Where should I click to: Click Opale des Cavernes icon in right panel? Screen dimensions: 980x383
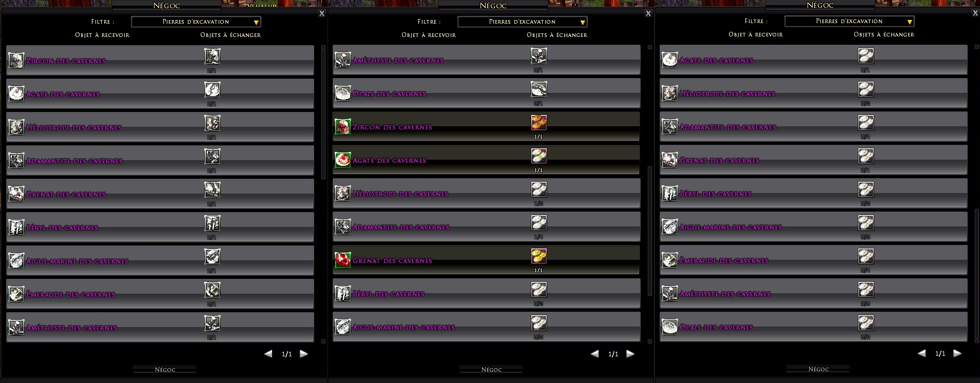click(x=669, y=327)
